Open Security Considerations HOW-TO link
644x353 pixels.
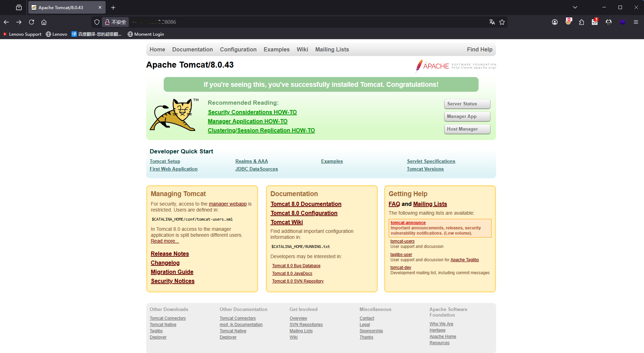[x=252, y=112]
